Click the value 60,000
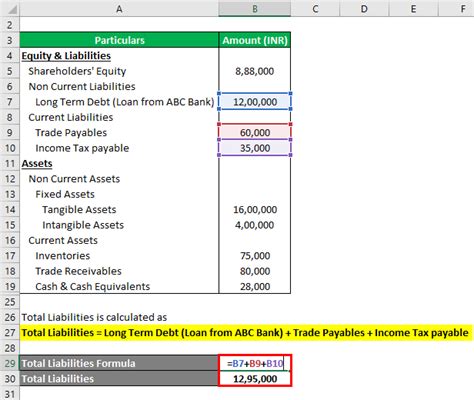Screen dimensions: 474x400 click(255, 132)
